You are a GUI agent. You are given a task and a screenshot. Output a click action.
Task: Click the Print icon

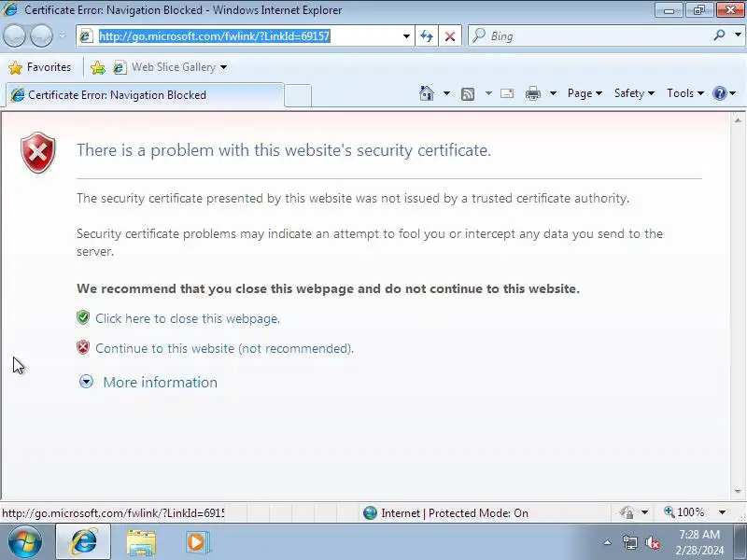(533, 94)
